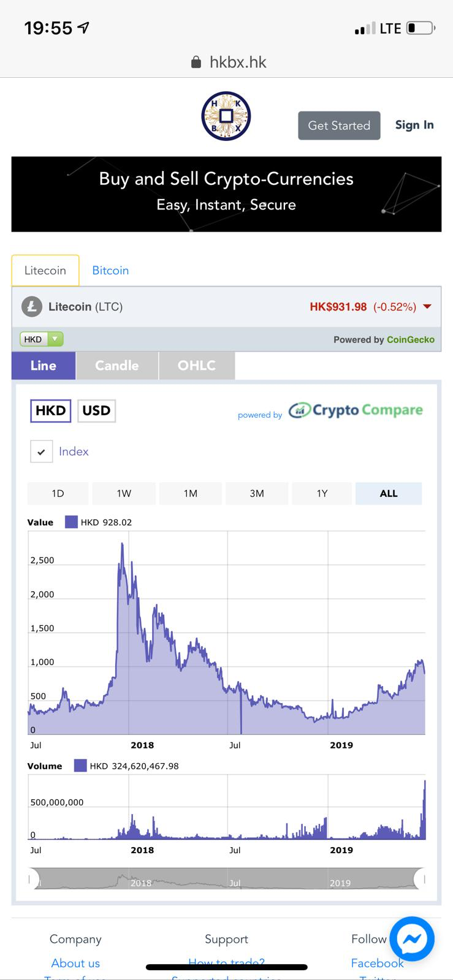Open Facebook Messenger chat bubble
Screen dimensions: 453x980
[x=412, y=939]
